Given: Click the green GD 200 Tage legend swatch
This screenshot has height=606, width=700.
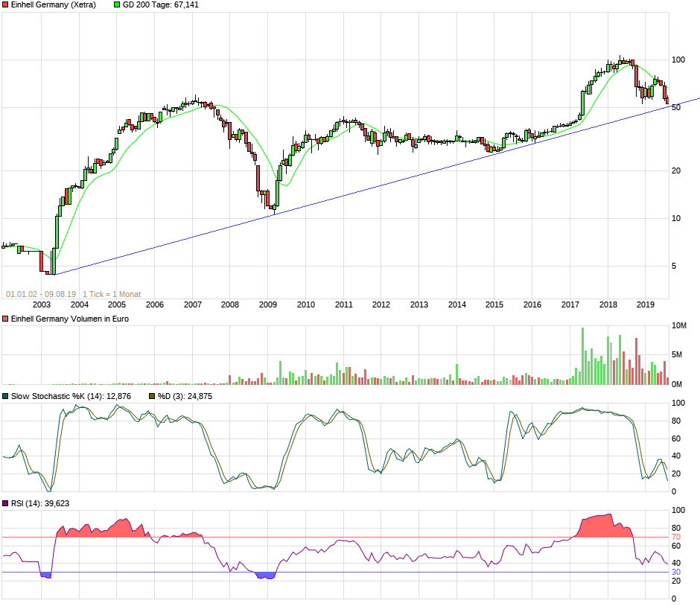Looking at the screenshot, I should pos(117,5).
